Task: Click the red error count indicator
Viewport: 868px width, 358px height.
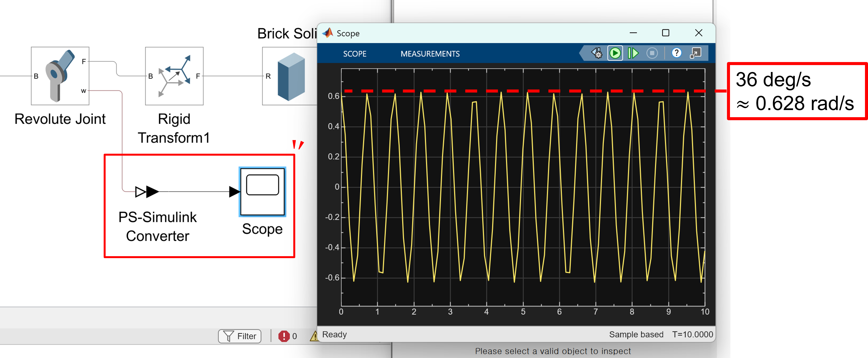Action: [x=284, y=336]
